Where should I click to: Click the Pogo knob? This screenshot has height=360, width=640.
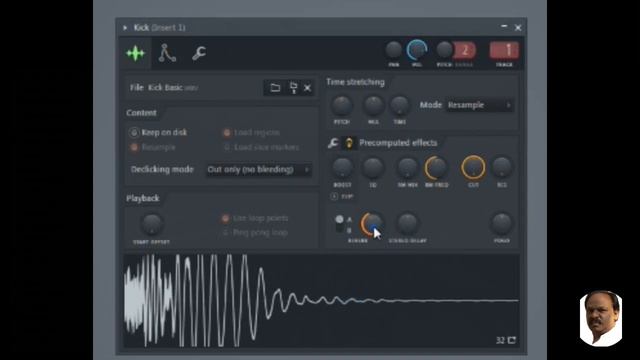(502, 223)
